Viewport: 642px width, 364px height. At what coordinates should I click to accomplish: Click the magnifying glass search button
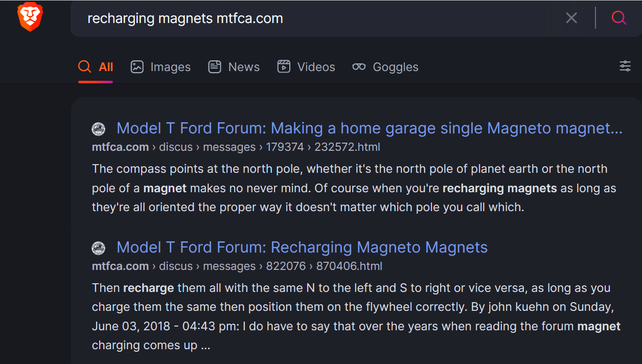click(x=618, y=18)
